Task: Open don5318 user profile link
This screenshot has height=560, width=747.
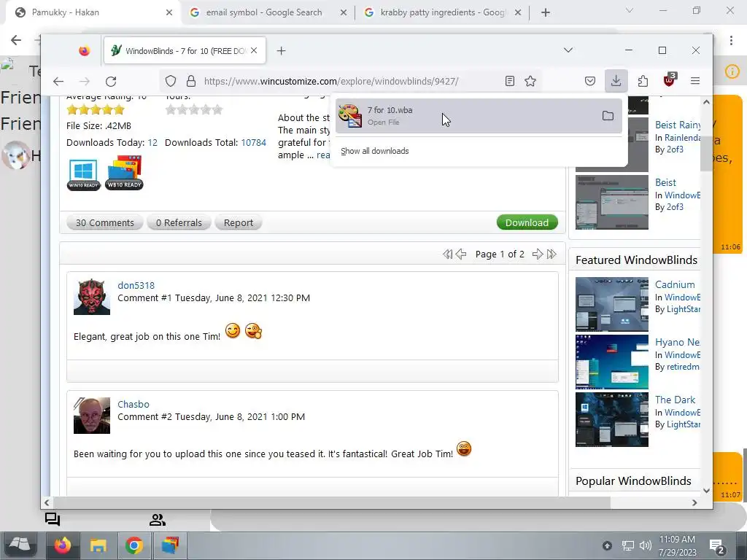Action: (136, 285)
